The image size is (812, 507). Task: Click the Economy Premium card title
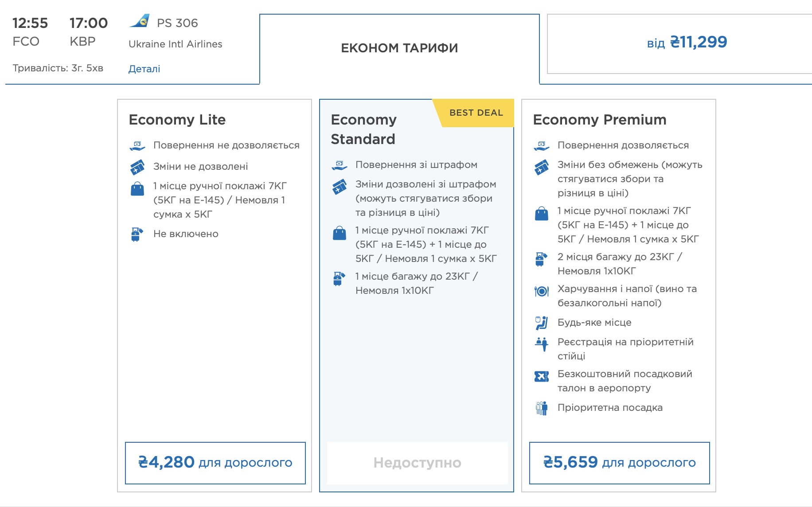pyautogui.click(x=599, y=120)
